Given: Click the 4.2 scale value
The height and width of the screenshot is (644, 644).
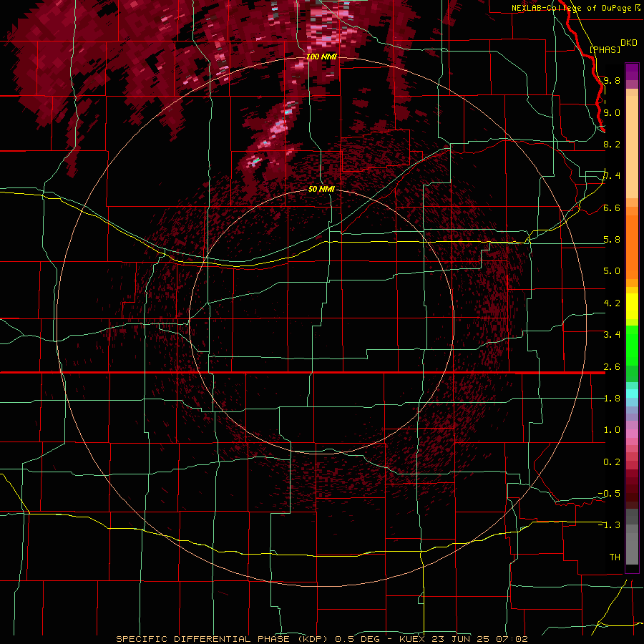Looking at the screenshot, I should point(612,303).
